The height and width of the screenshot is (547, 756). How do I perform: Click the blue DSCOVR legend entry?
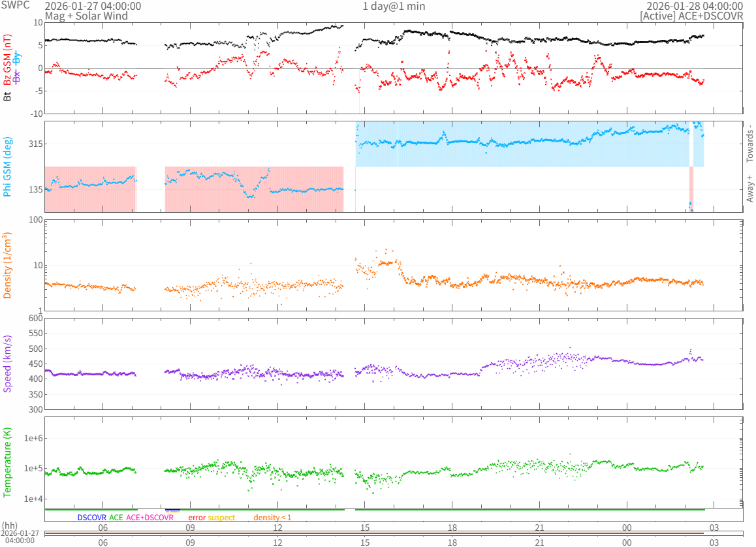pyautogui.click(x=92, y=518)
